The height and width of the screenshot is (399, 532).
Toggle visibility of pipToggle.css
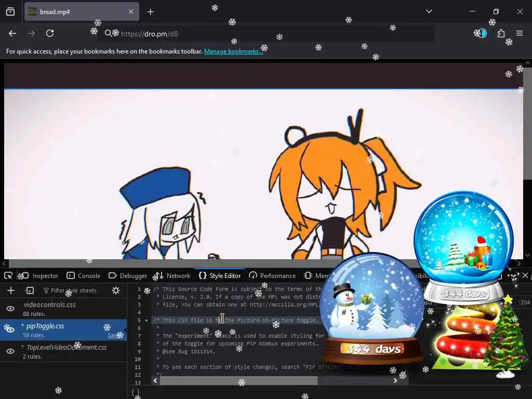pyautogui.click(x=9, y=329)
